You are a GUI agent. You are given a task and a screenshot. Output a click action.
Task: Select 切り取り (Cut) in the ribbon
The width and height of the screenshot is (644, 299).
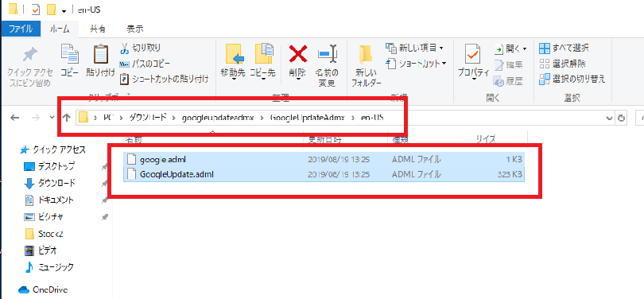coord(141,49)
